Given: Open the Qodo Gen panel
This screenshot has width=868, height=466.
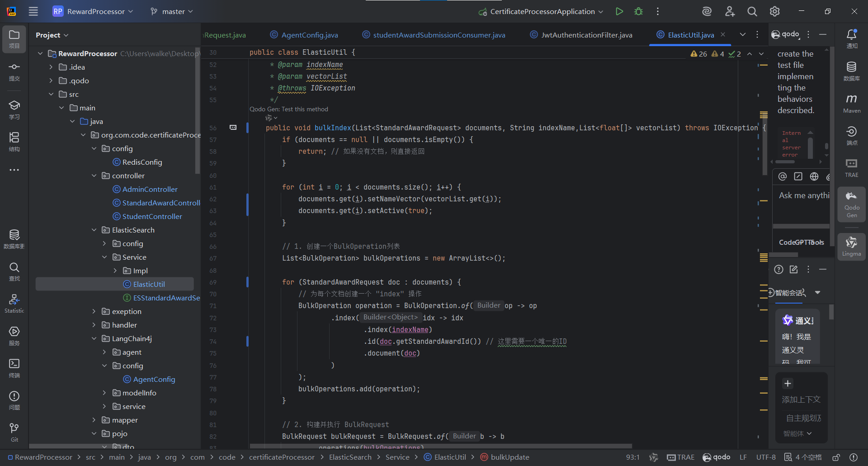Looking at the screenshot, I should (x=852, y=204).
